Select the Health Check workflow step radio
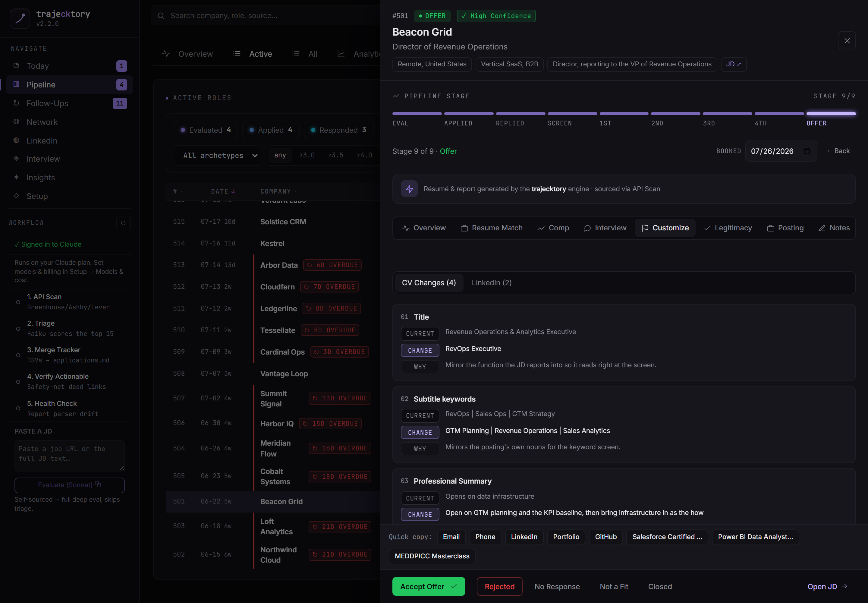 coord(18,409)
